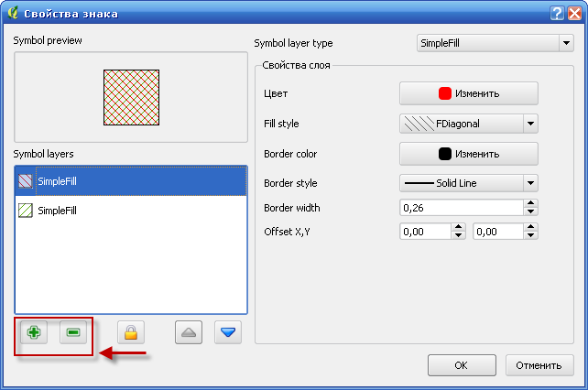Open the Symbol layer type dropdown
Viewport: 588px width, 390px height.
coord(494,43)
